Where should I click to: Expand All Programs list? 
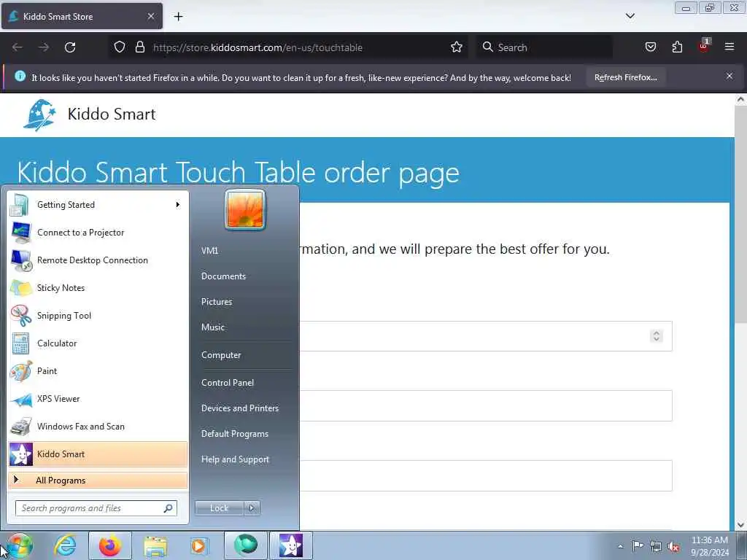(98, 481)
